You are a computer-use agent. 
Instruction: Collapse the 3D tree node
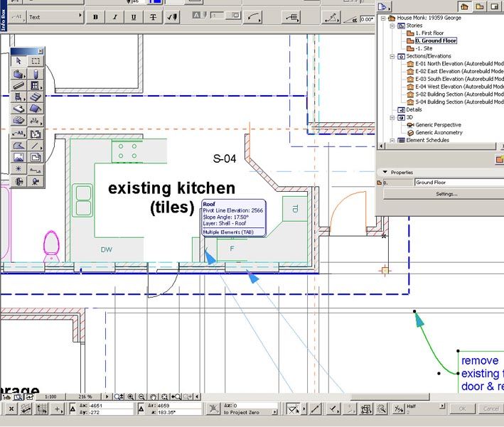[x=392, y=118]
